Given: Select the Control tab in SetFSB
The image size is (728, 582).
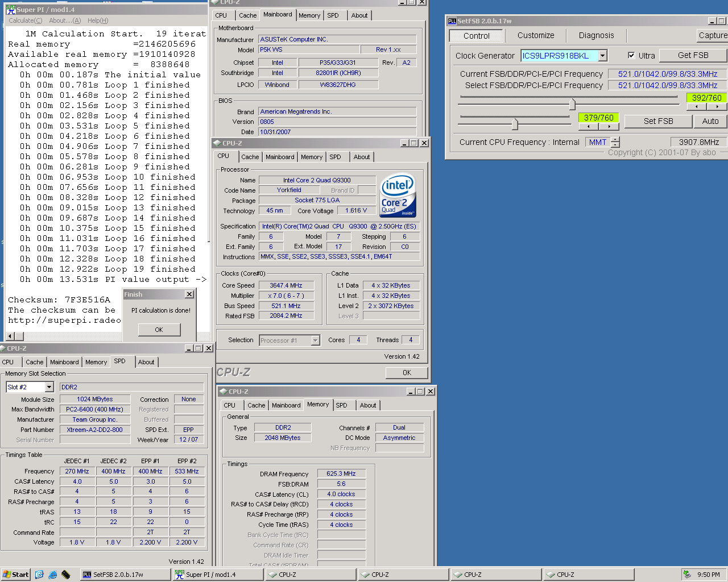Looking at the screenshot, I should 477,36.
